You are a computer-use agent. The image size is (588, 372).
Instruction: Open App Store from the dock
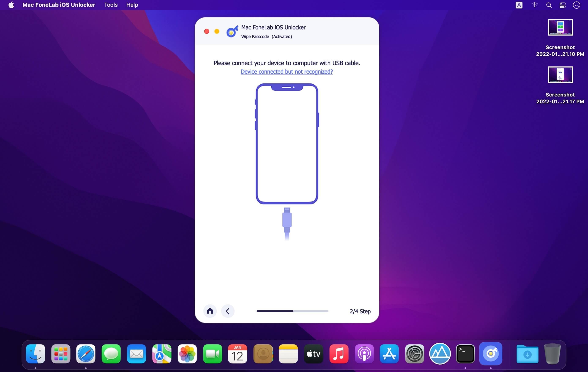(388, 353)
